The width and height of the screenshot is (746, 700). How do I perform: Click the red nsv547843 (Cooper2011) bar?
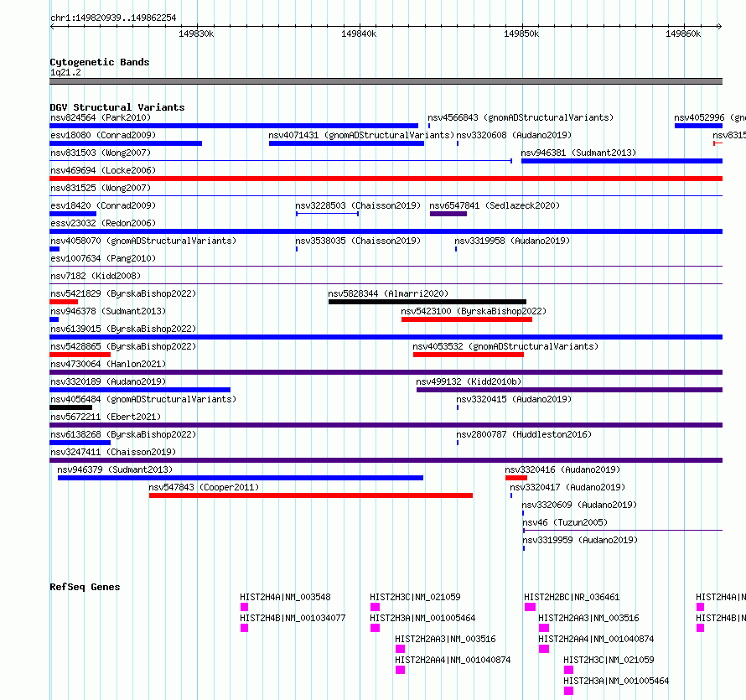coord(311,495)
